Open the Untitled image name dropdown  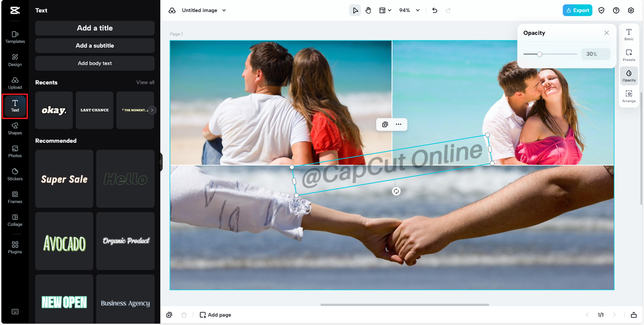pyautogui.click(x=204, y=10)
